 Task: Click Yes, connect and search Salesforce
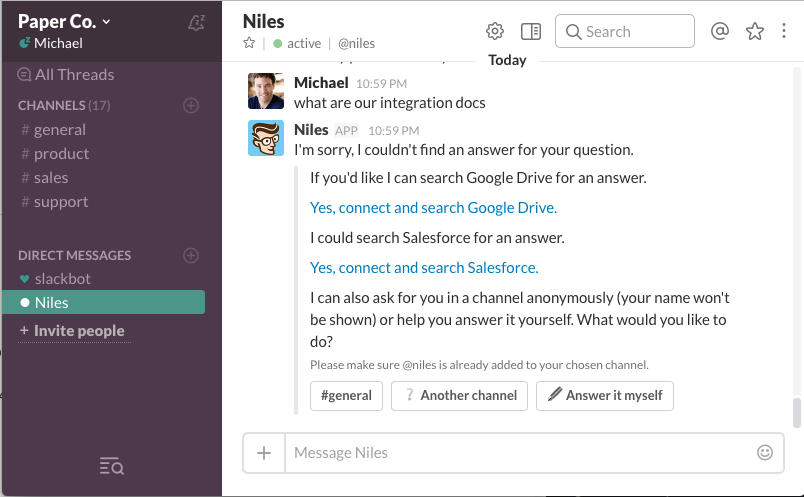pos(424,268)
